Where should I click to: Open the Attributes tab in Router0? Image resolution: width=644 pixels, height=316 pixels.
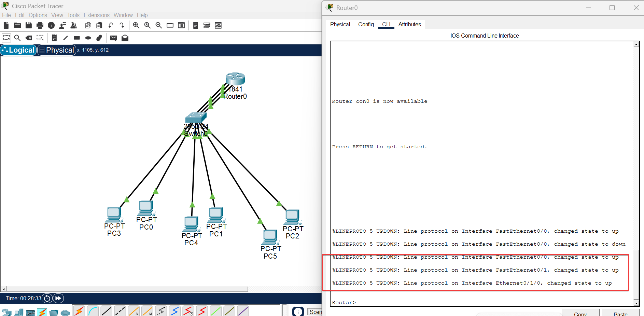409,24
